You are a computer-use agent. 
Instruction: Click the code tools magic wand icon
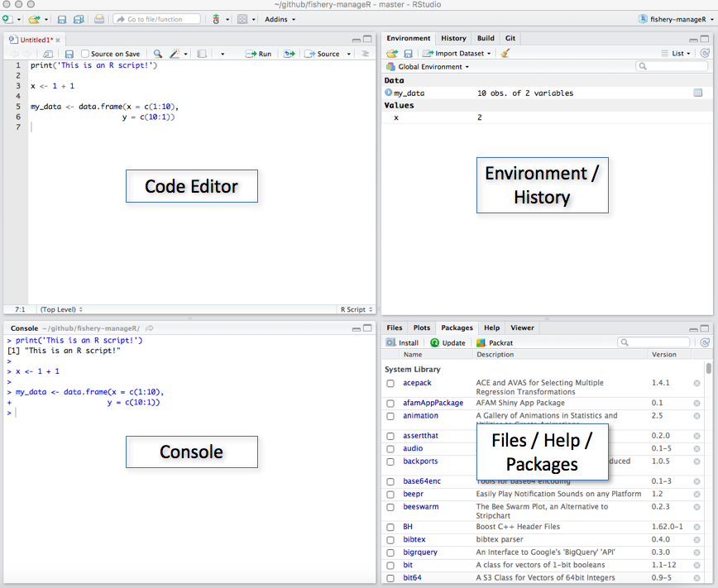coord(176,53)
